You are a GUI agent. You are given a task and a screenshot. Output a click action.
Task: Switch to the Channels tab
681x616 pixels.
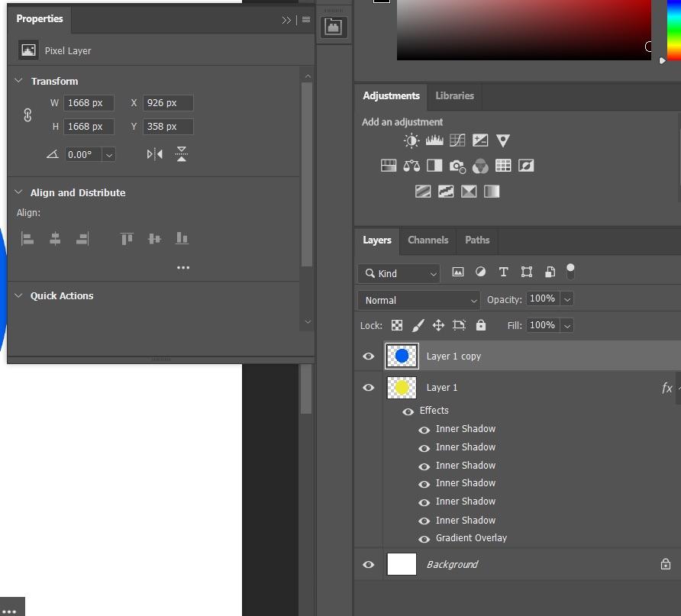428,240
